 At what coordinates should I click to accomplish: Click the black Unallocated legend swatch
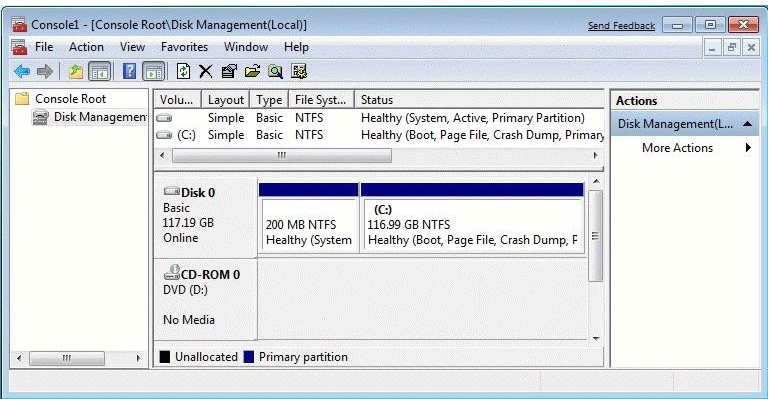point(165,357)
